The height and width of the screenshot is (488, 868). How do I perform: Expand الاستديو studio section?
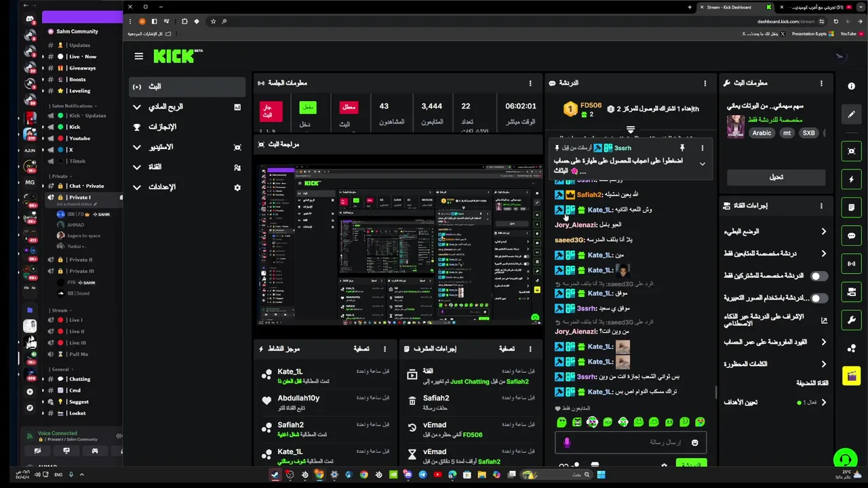point(186,147)
